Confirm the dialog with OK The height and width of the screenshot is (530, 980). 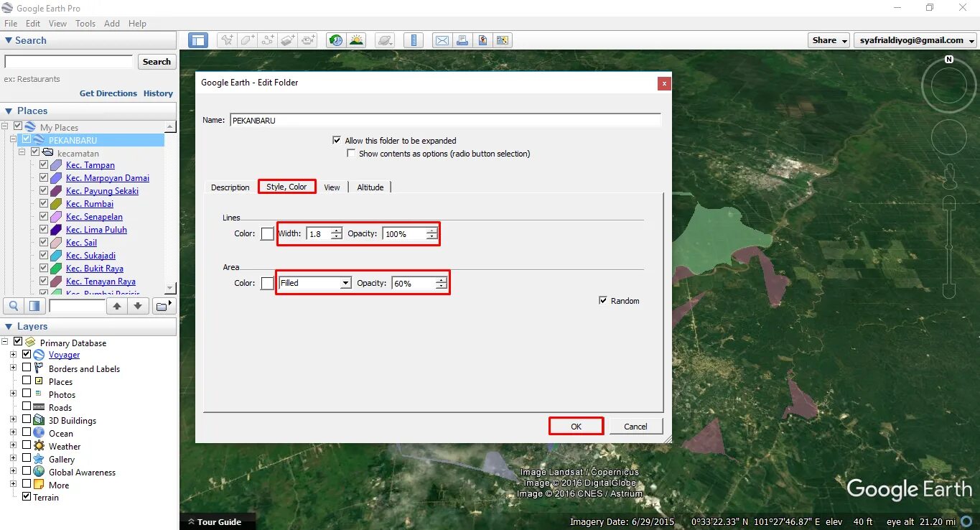tap(576, 427)
